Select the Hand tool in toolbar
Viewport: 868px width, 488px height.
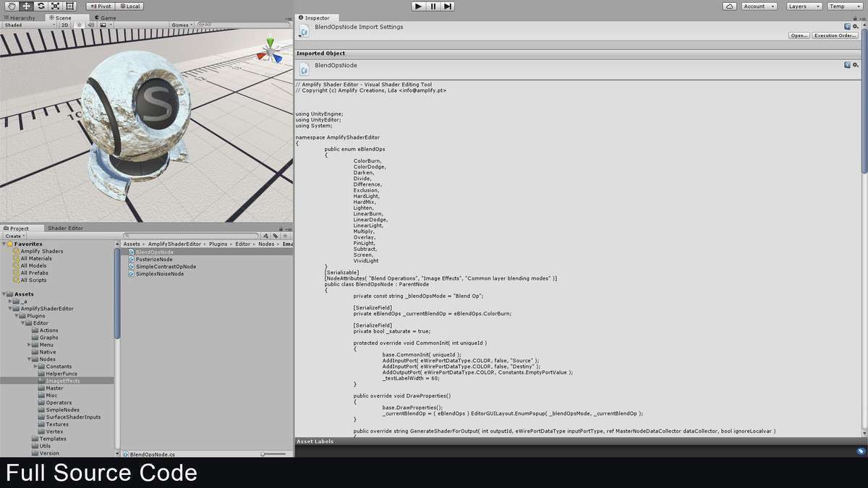(x=10, y=6)
